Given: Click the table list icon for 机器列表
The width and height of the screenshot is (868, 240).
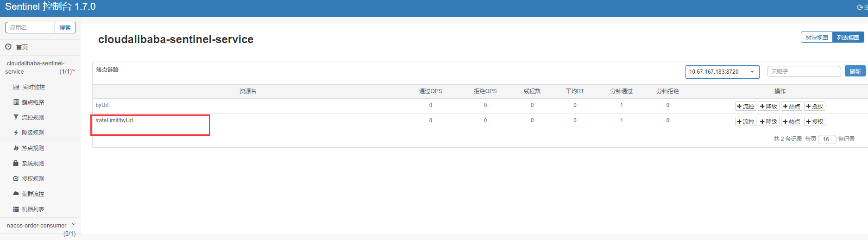Looking at the screenshot, I should pos(16,209).
